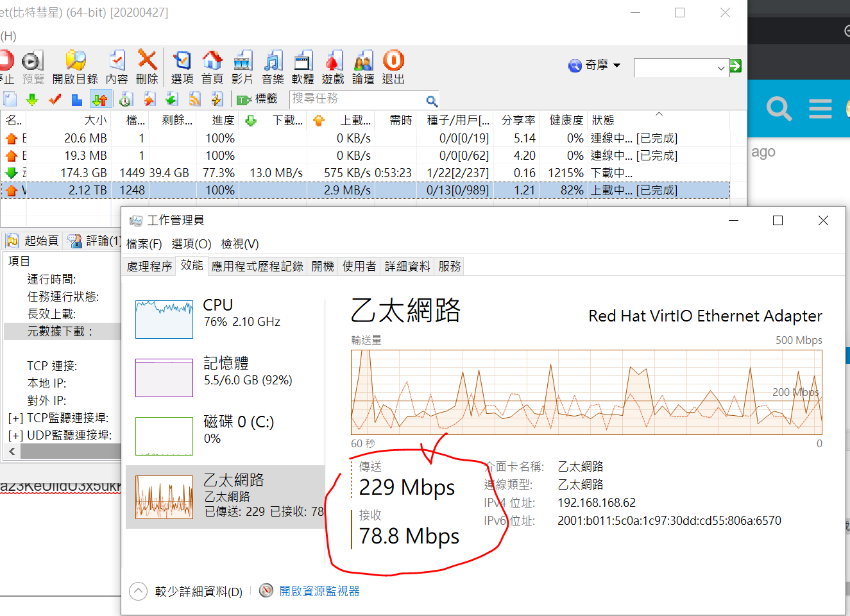Click the lightning bolt icon in filter bar
850x616 pixels.
217,99
